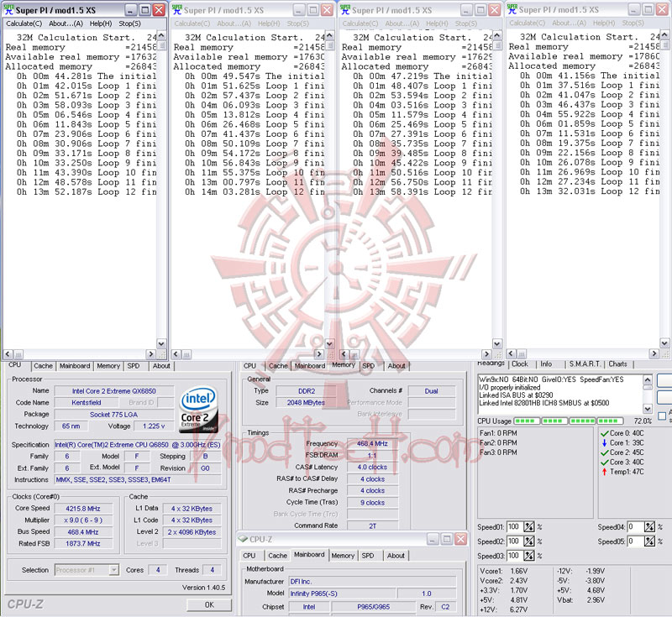Switch to Memory tab in left CPU-Z window
Screen dimensions: 672x617
pyautogui.click(x=108, y=366)
